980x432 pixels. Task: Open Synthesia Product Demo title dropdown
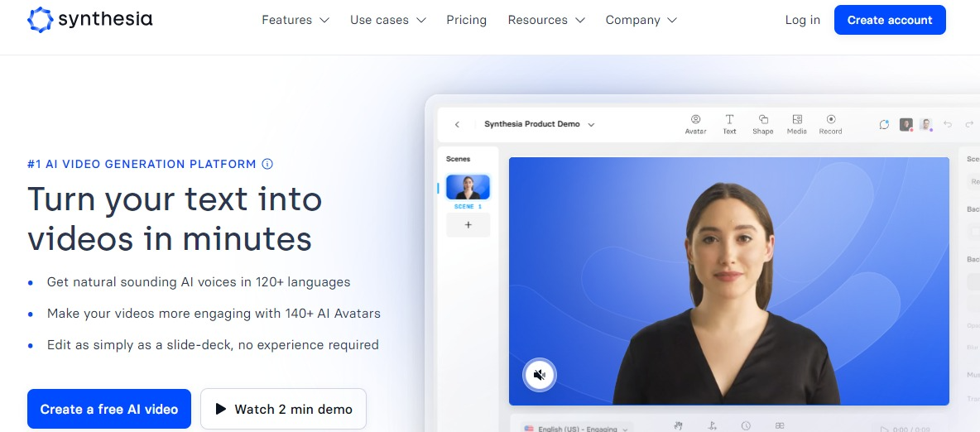pos(540,124)
